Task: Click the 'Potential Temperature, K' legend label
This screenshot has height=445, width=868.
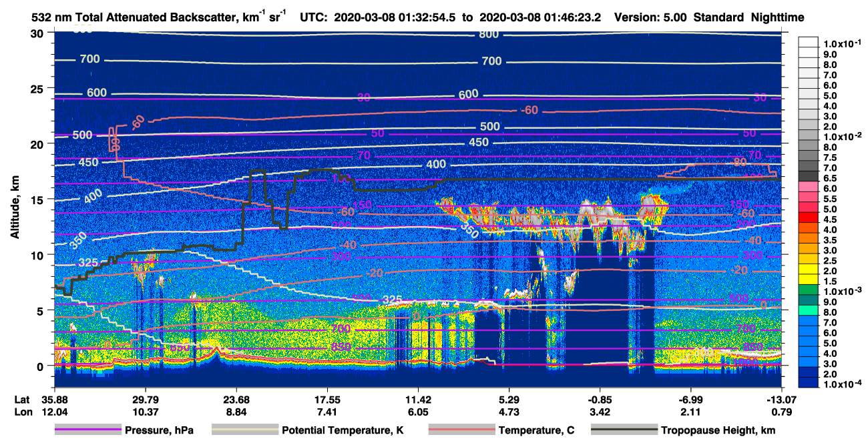Action: coord(343,430)
